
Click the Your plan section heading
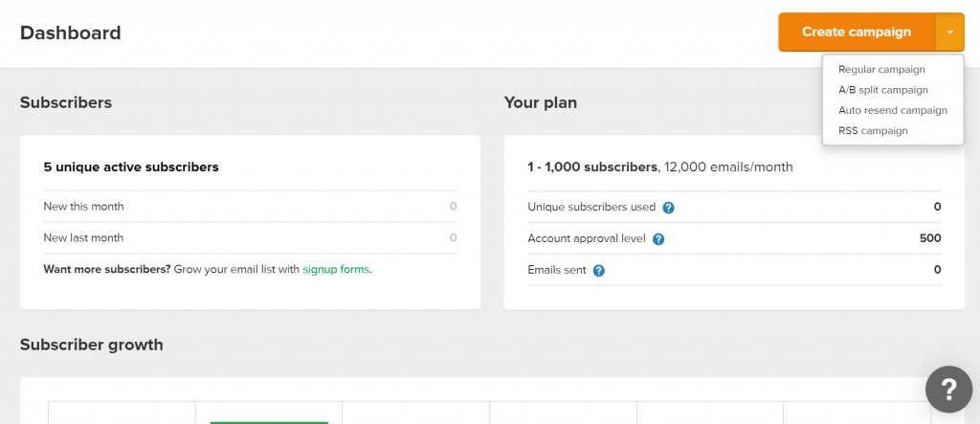click(x=541, y=102)
